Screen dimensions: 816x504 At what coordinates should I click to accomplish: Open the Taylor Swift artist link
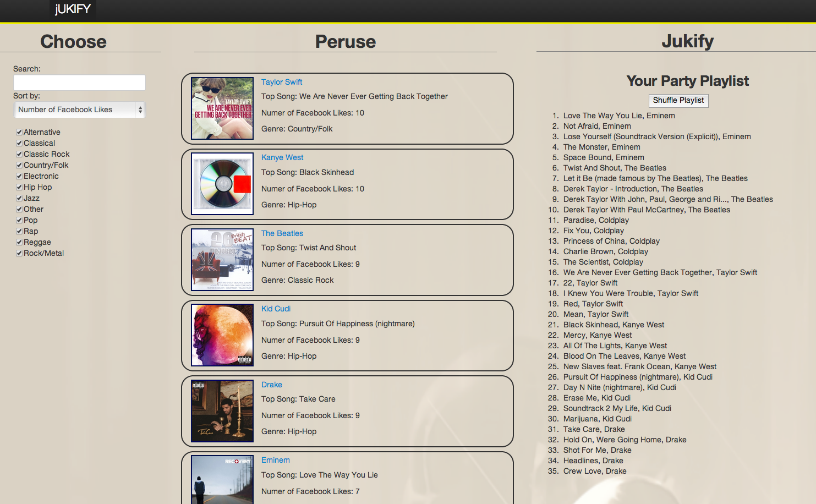pos(282,82)
